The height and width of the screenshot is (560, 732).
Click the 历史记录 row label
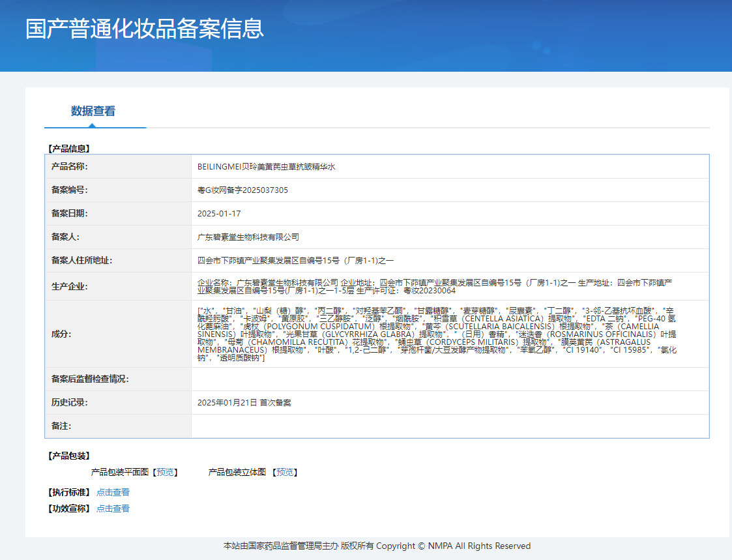(70, 402)
